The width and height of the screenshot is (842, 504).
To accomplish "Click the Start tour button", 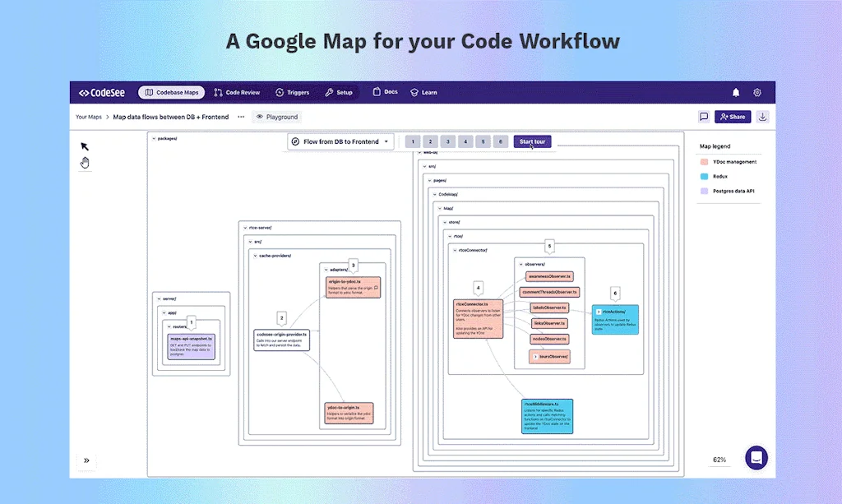I will point(532,141).
